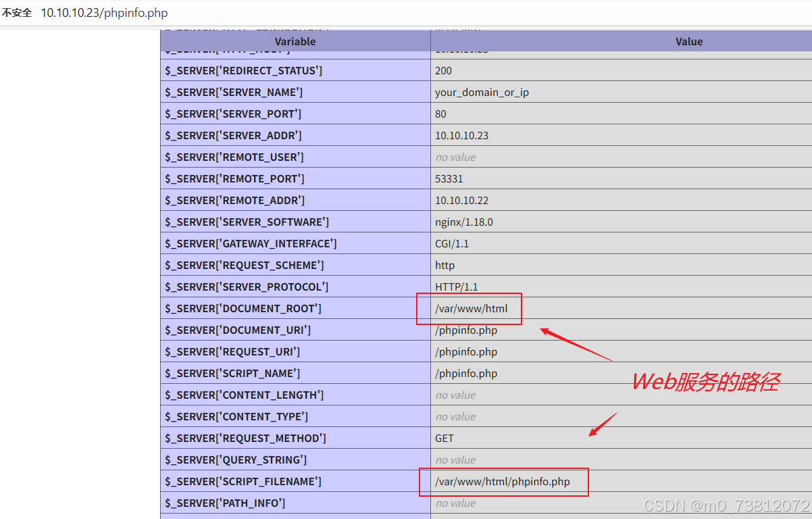
Task: Click the SERVER_PORT value 80
Action: [x=441, y=114]
